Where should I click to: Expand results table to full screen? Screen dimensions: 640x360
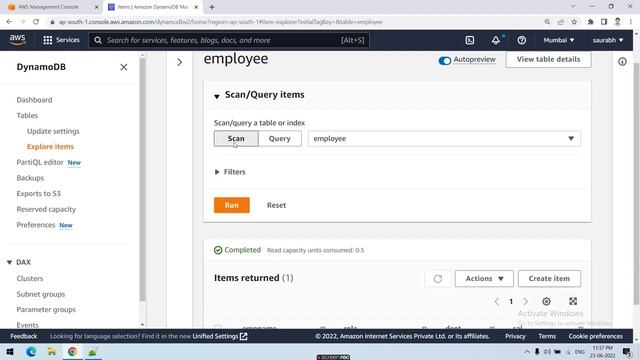coord(573,301)
